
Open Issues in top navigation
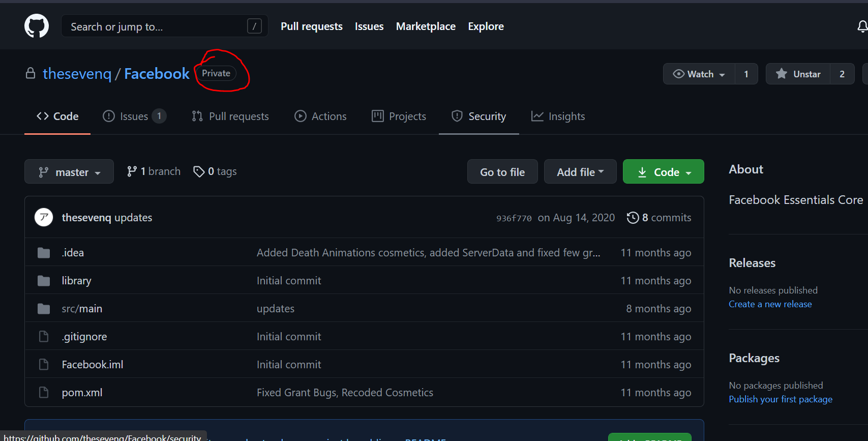369,26
